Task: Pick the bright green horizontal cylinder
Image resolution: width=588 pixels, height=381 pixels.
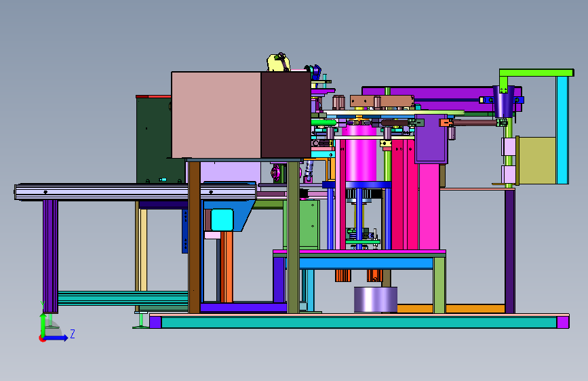Action: click(x=324, y=123)
